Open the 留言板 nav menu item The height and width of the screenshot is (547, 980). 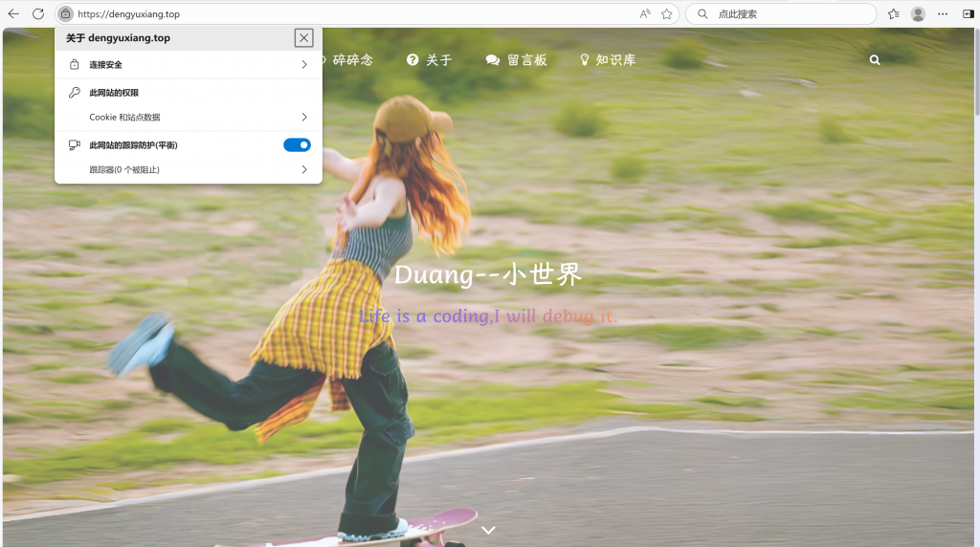[x=517, y=60]
